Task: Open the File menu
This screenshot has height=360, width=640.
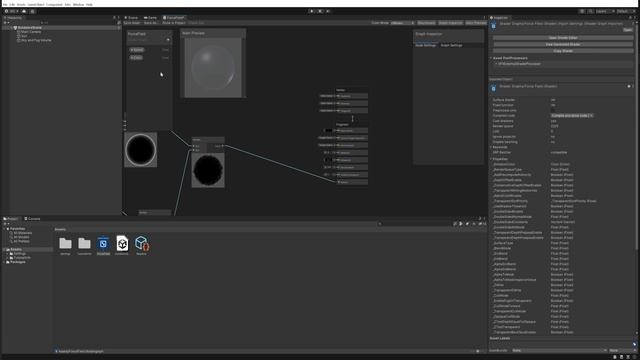Action: (x=5, y=4)
